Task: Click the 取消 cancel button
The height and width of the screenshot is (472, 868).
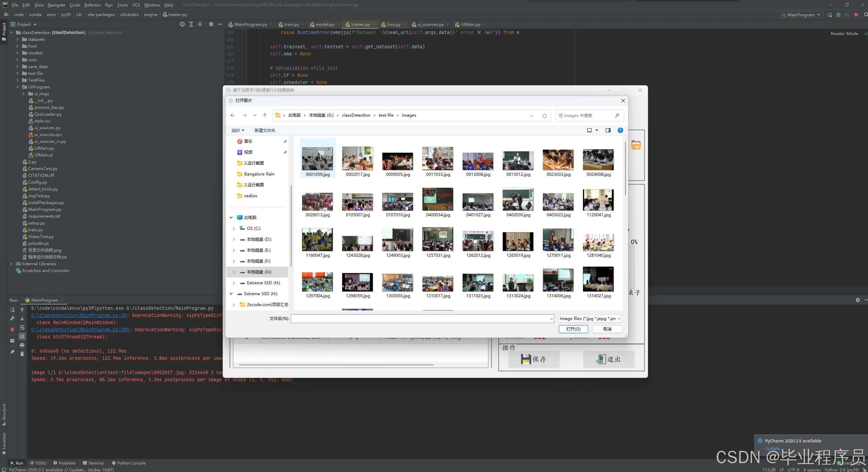Action: [607, 329]
